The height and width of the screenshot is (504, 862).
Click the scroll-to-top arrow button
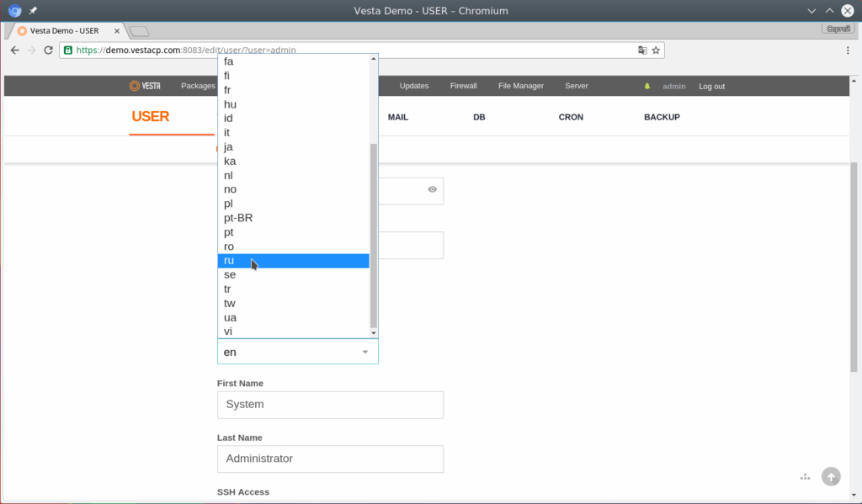(x=831, y=476)
